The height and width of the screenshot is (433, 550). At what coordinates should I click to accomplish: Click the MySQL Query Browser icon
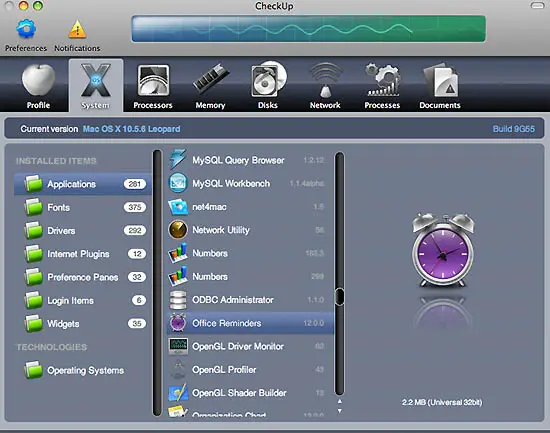pos(178,160)
